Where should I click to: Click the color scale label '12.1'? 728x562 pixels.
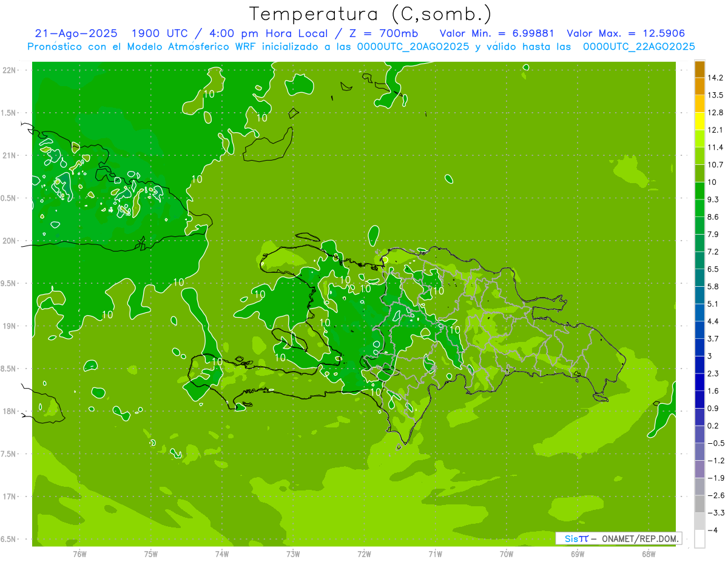pyautogui.click(x=715, y=130)
